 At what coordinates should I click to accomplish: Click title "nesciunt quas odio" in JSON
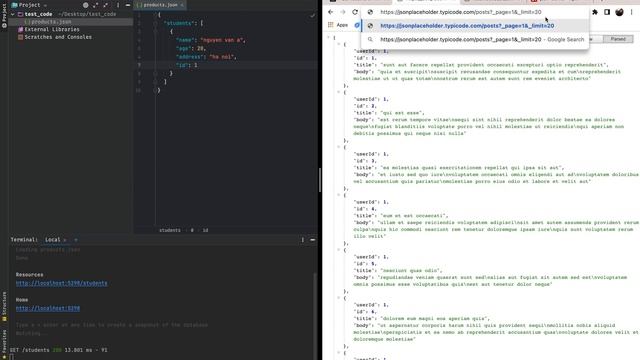coord(411,271)
